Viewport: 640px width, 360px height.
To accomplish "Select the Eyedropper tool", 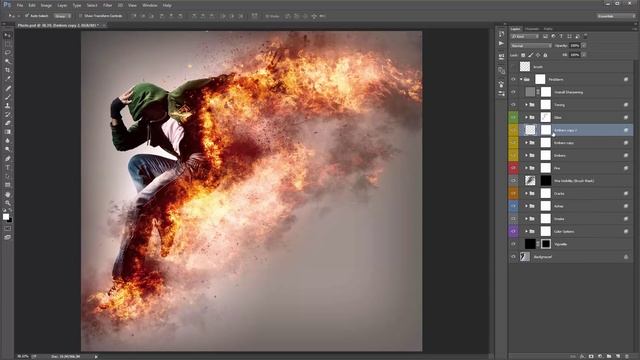I will (x=7, y=79).
